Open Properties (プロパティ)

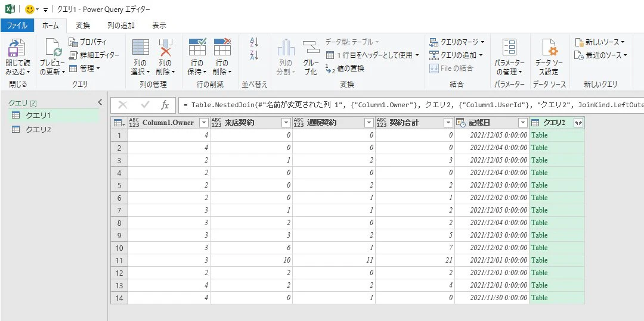tap(88, 42)
